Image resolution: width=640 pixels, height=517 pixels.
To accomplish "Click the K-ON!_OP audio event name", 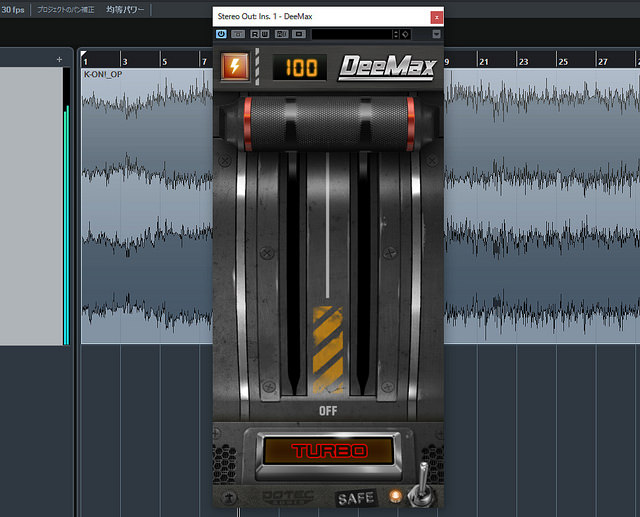I will point(103,74).
